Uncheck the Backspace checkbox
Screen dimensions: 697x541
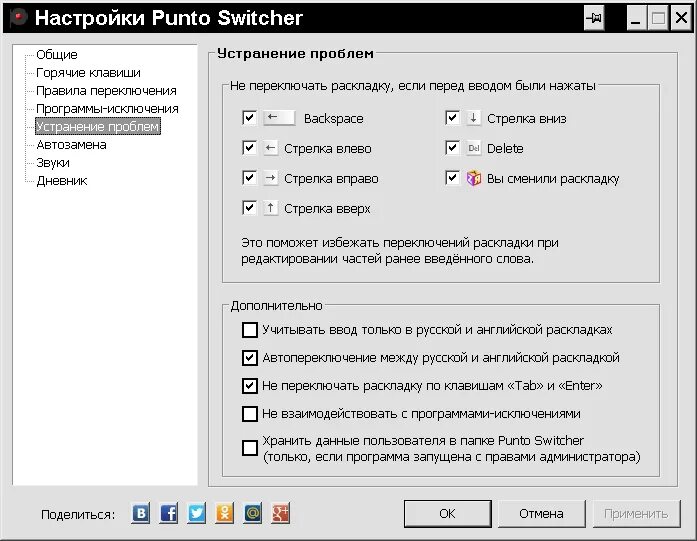[x=249, y=118]
